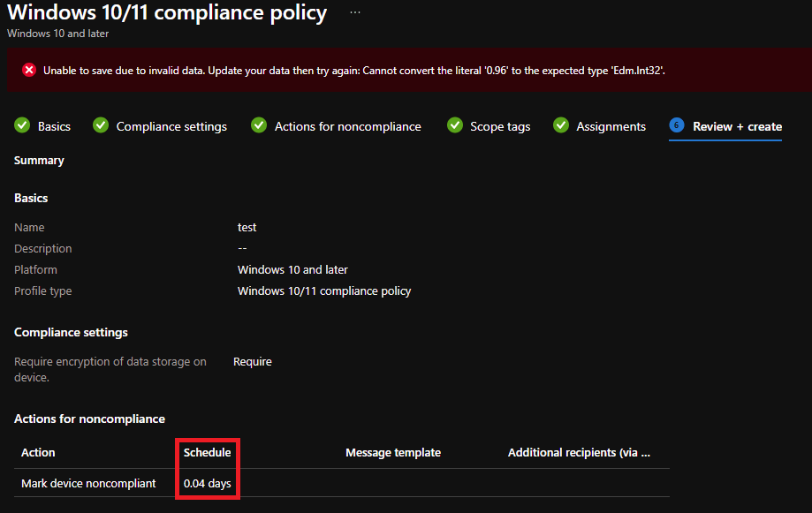The height and width of the screenshot is (513, 812).
Task: Click the green checkmark beside Basics step
Action: pos(21,125)
